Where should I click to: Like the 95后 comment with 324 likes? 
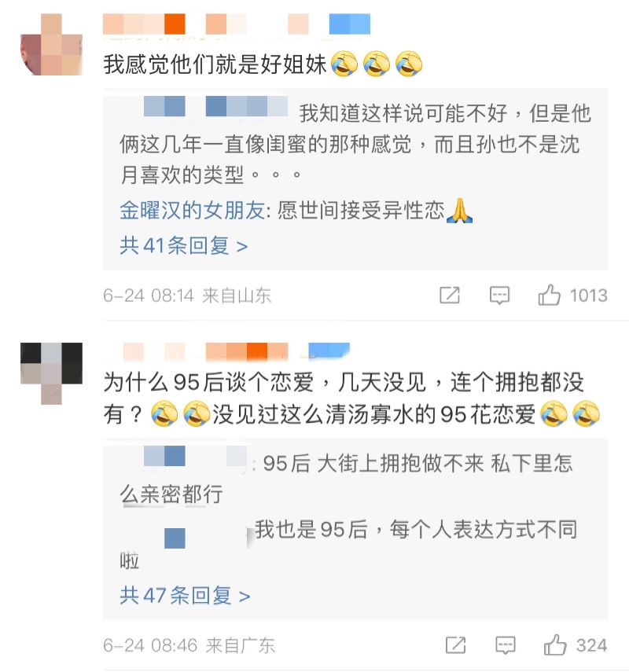[x=555, y=645]
